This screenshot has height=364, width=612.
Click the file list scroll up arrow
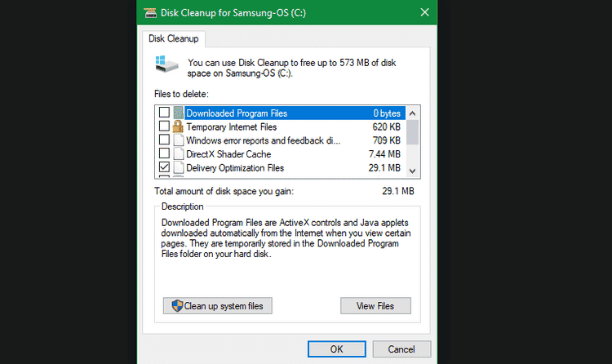[413, 113]
